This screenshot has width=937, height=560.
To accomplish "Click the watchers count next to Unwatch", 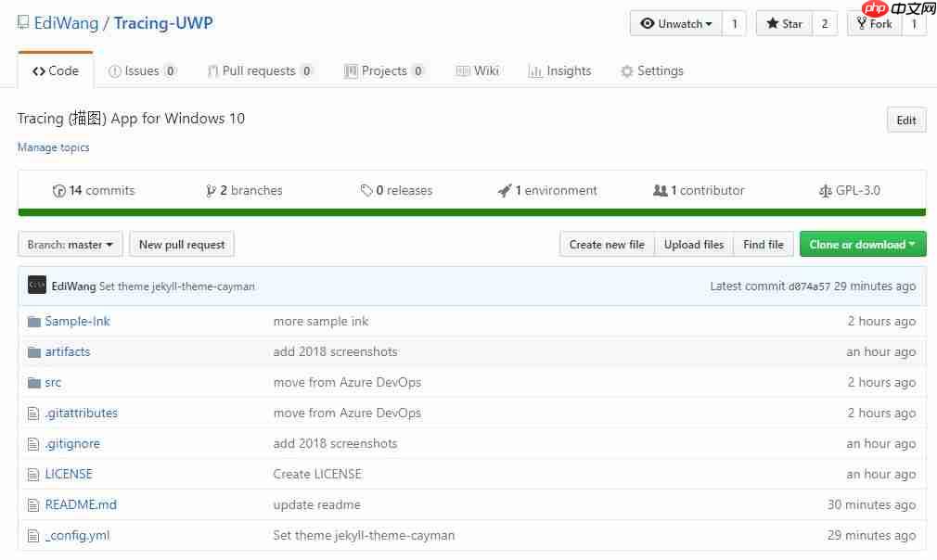I will click(x=735, y=23).
